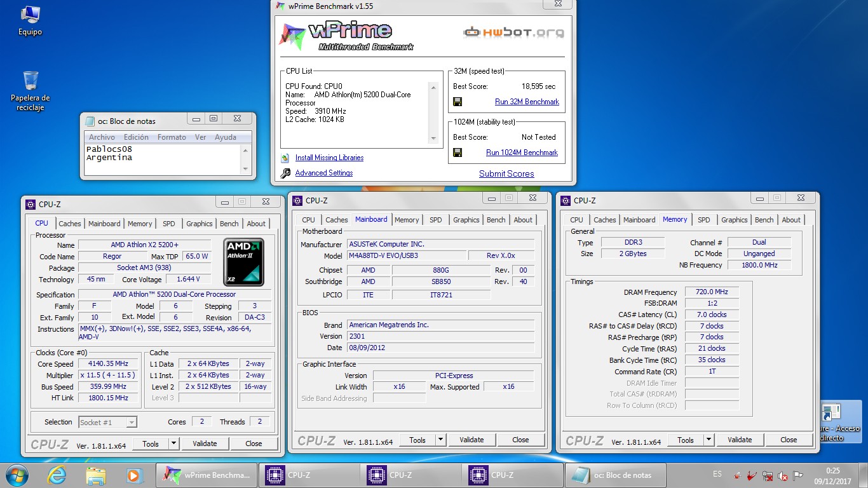This screenshot has height=488, width=868.
Task: Click Run 32M Benchmark link
Action: click(527, 102)
